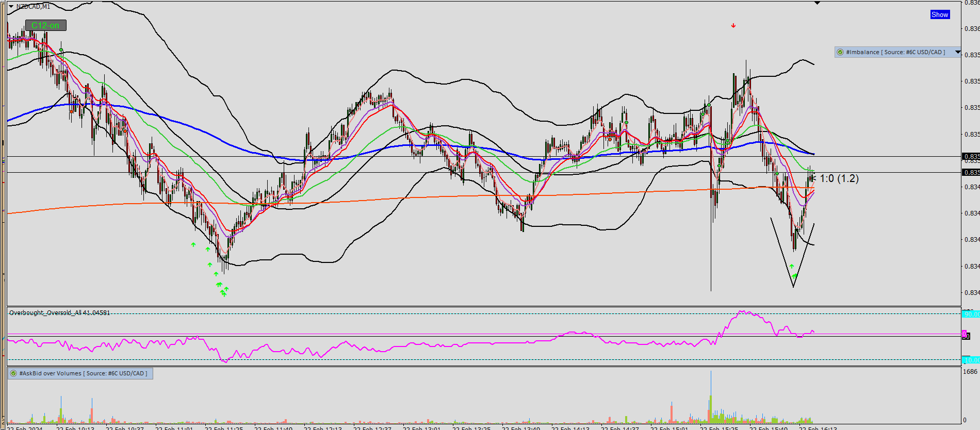Click the cyan 90.00 level label
Screen dimensions: 980x430
click(971, 314)
